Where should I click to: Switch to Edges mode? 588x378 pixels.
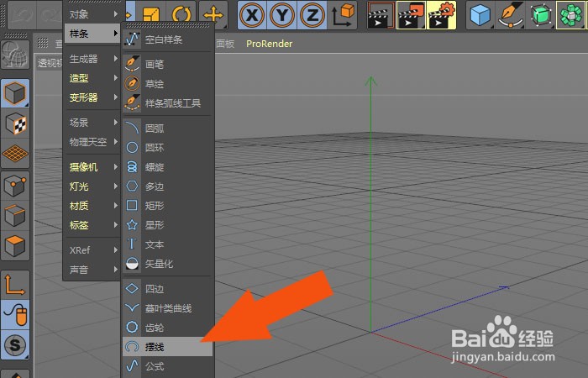pyautogui.click(x=15, y=216)
